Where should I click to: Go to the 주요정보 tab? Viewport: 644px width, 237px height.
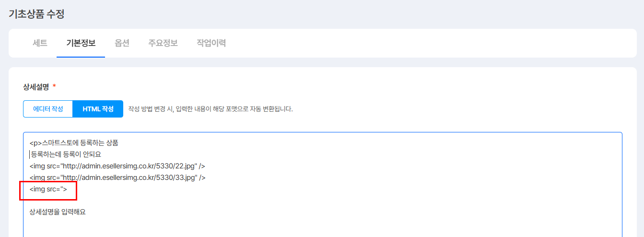[163, 43]
